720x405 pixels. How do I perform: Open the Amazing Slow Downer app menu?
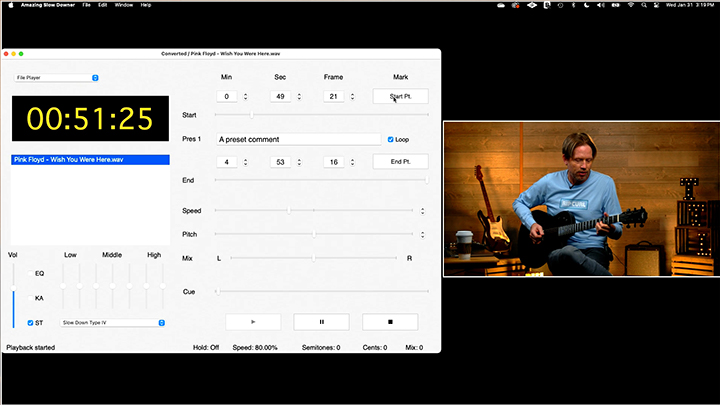coord(48,5)
